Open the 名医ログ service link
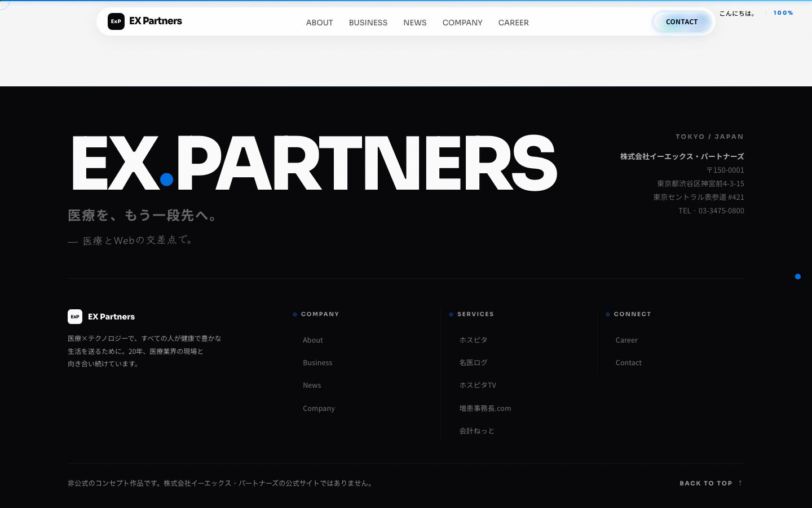The image size is (812, 508). [473, 362]
